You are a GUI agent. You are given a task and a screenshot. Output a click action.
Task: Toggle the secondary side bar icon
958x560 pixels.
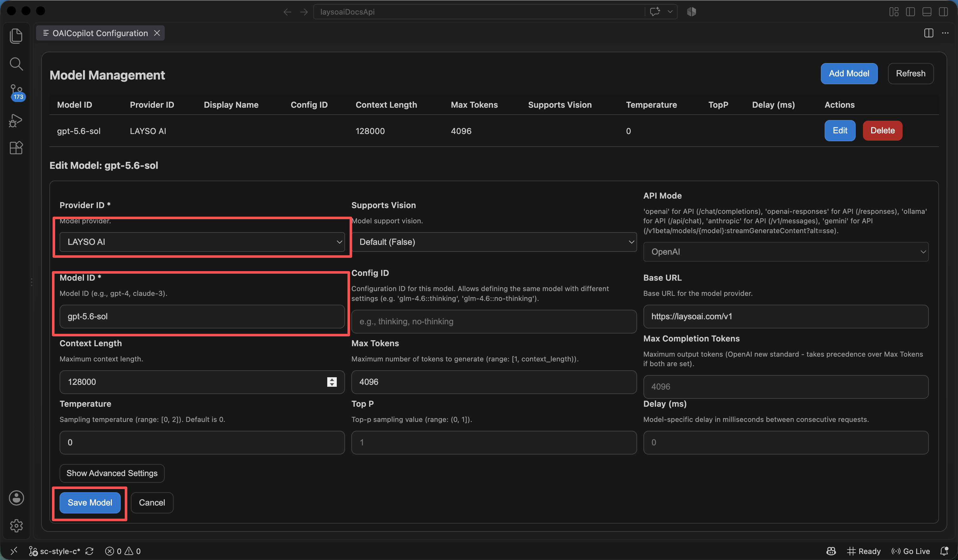pos(943,12)
